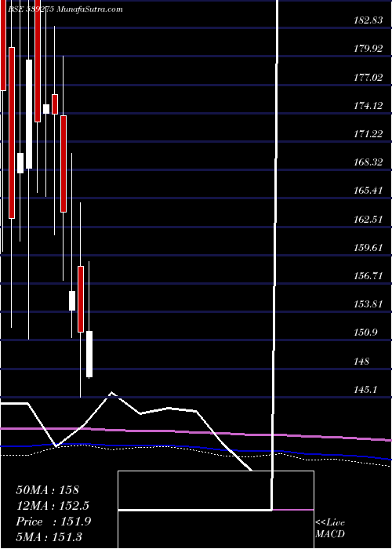Screen dimensions: 392x549
Task: Click the 165.41 price axis label
Action: (x=368, y=191)
